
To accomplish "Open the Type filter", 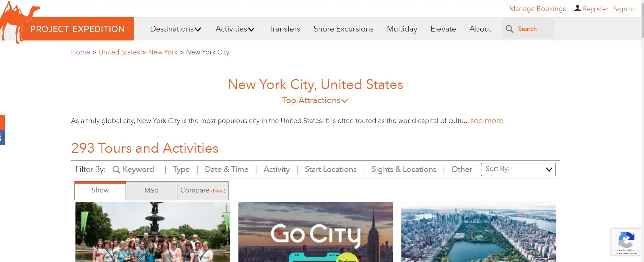I will coord(181,170).
